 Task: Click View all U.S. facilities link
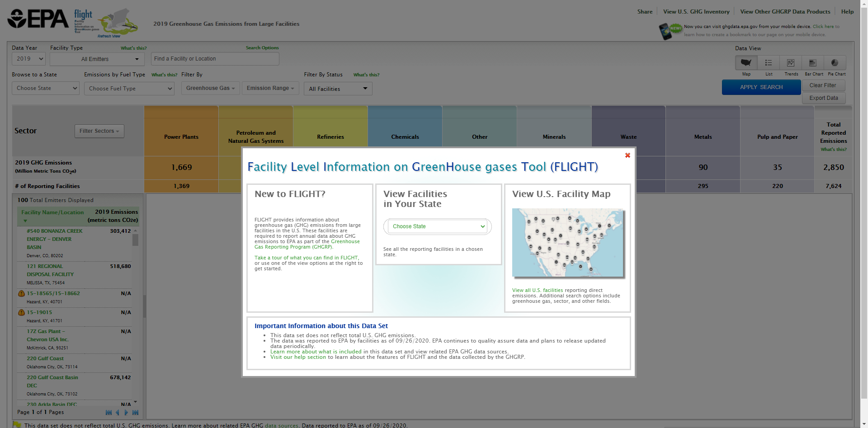click(x=538, y=291)
